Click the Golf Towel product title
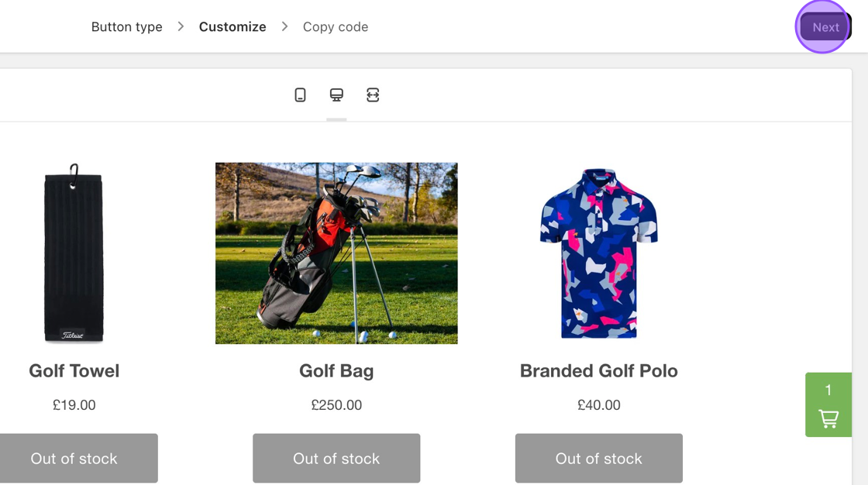 point(74,371)
